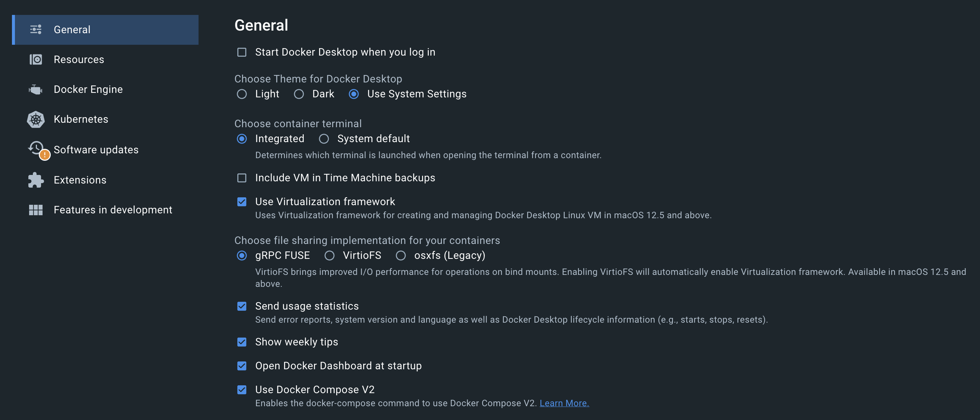Click the Resources gauge icon
Image resolution: width=980 pixels, height=420 pixels.
pyautogui.click(x=35, y=59)
